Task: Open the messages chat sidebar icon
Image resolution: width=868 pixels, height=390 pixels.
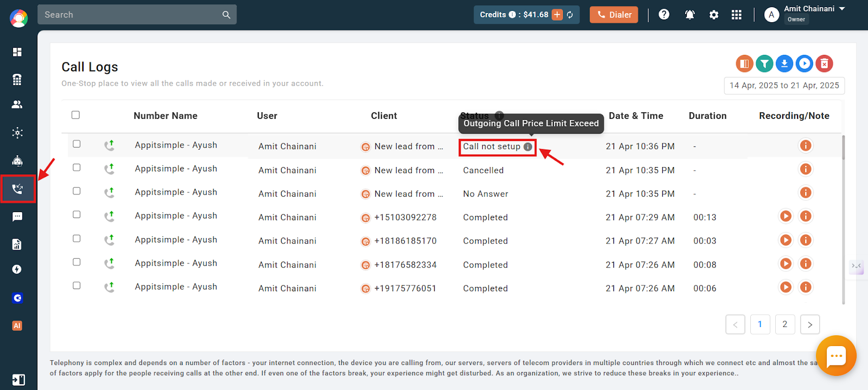Action: point(17,217)
